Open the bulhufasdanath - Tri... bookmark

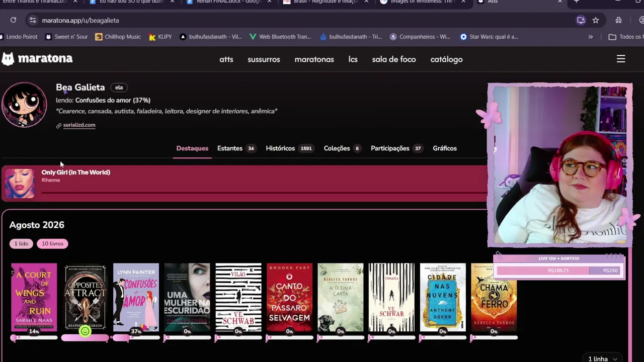click(351, 37)
